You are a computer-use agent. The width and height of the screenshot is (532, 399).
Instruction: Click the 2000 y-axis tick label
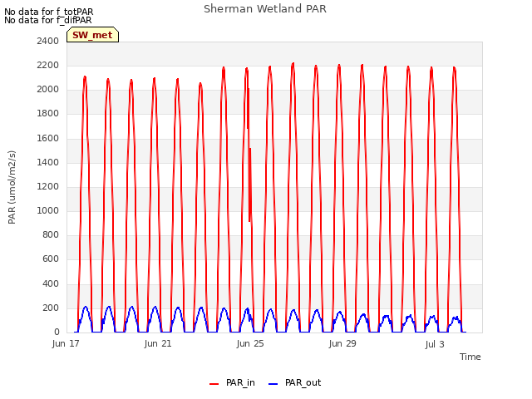[48, 90]
